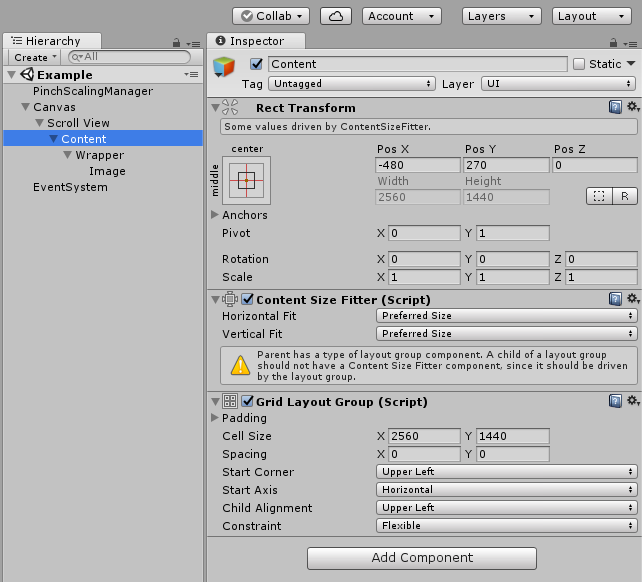Open the Layer UI dropdown
The height and width of the screenshot is (582, 642).
[558, 84]
